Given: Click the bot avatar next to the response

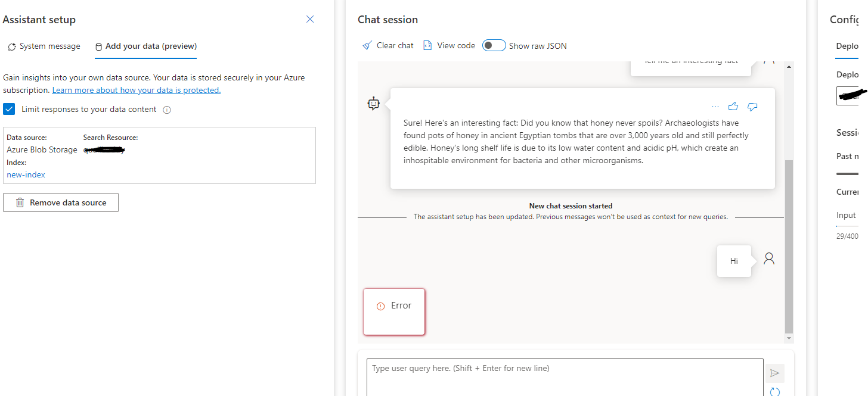Looking at the screenshot, I should pyautogui.click(x=373, y=103).
